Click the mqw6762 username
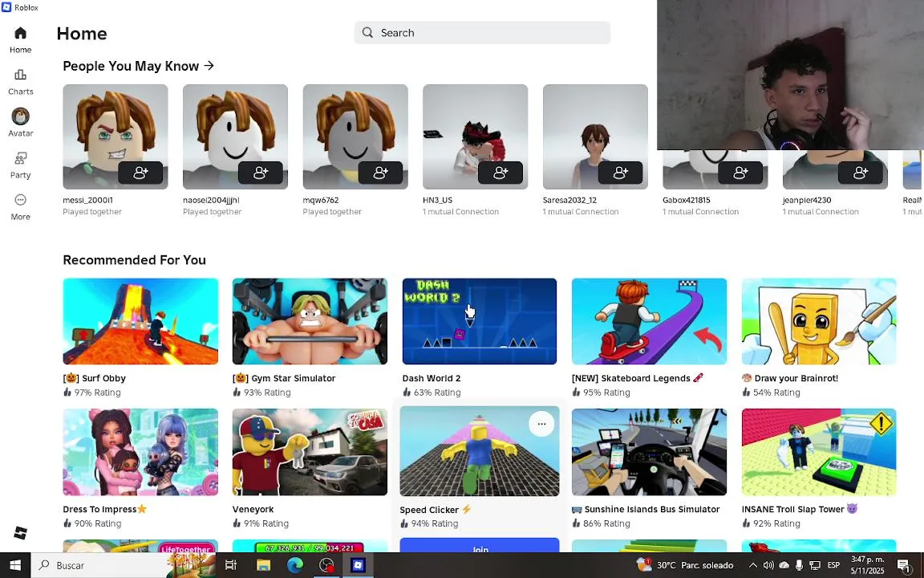Screen dimensions: 924x578 (321, 200)
